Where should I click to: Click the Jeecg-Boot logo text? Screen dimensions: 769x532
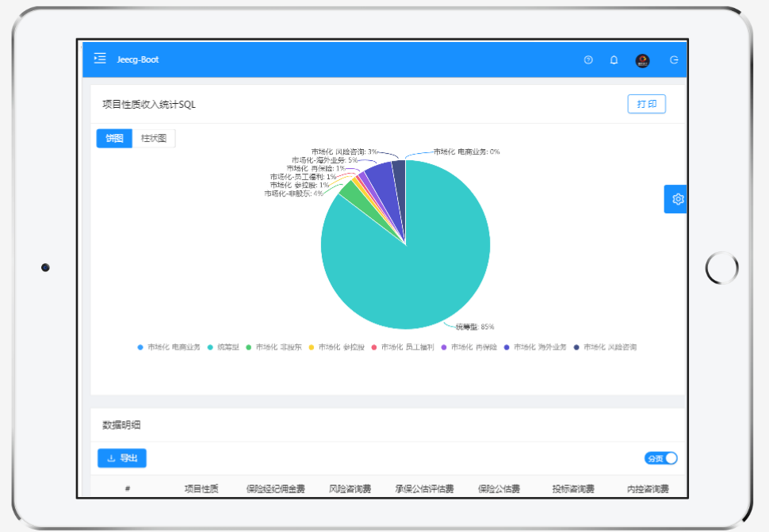coord(137,59)
